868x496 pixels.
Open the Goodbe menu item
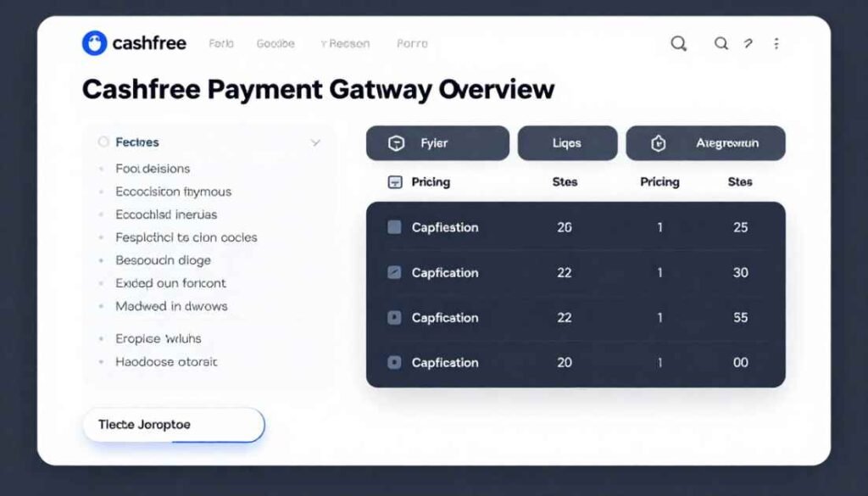tap(275, 43)
